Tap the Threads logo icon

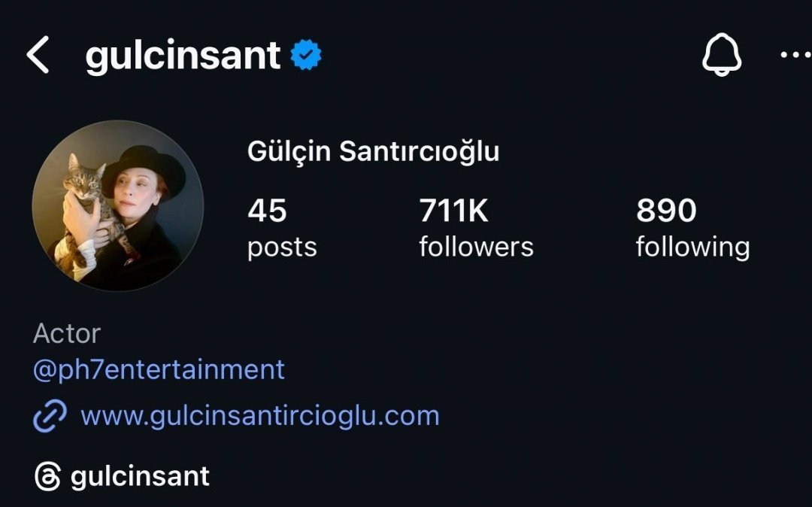coord(47,476)
